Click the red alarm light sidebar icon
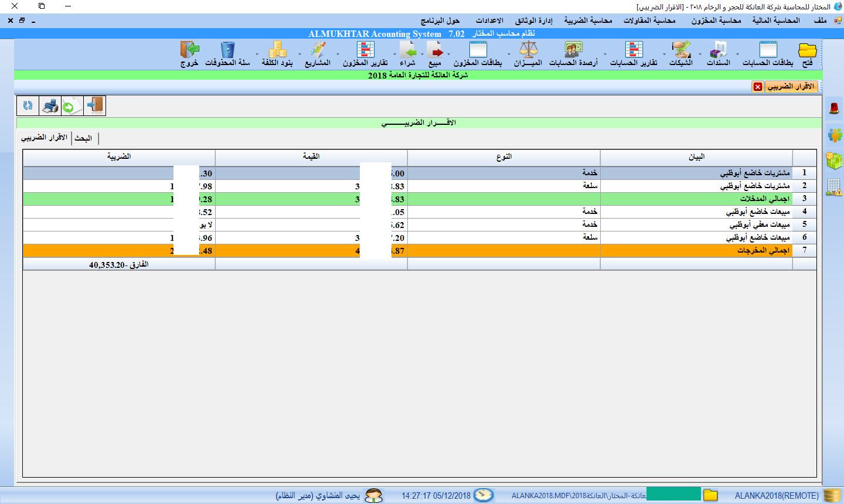 click(x=834, y=108)
